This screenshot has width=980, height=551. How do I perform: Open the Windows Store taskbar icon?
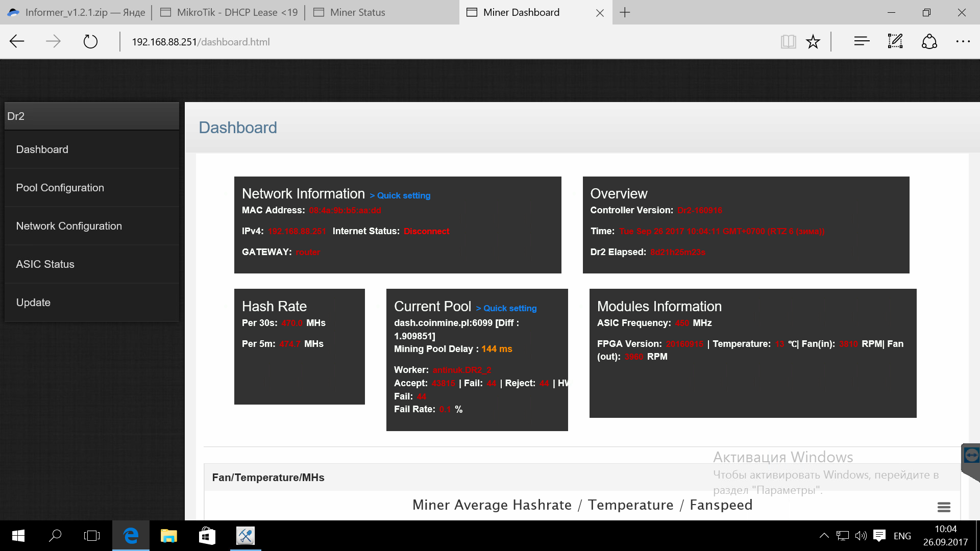(x=207, y=536)
